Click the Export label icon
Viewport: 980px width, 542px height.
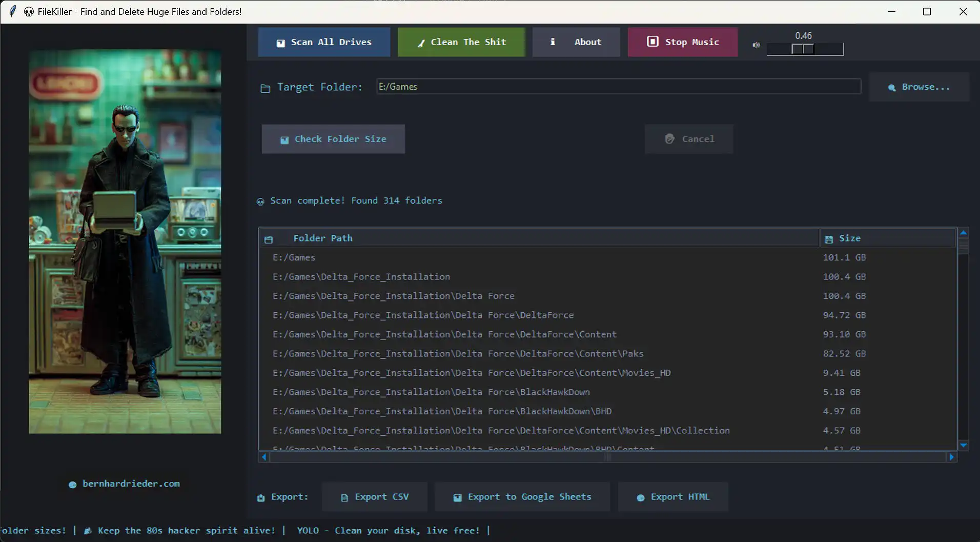[x=261, y=498]
